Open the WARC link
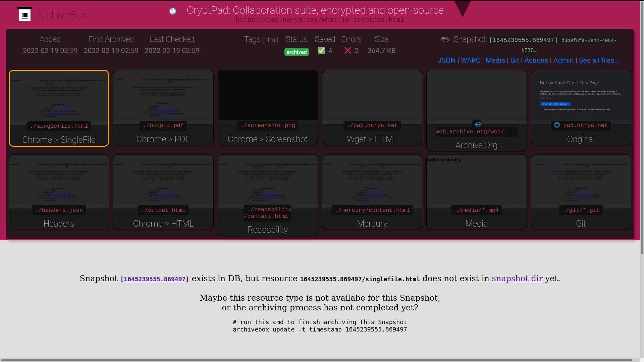This screenshot has width=644, height=362. (471, 60)
